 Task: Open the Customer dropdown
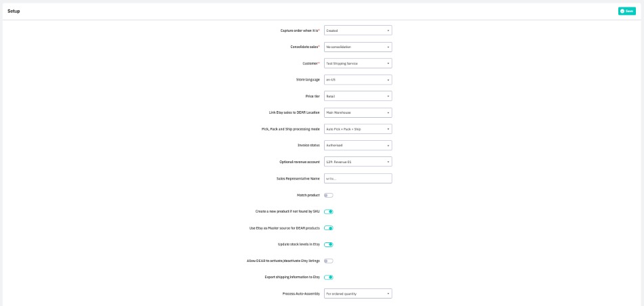click(x=358, y=63)
